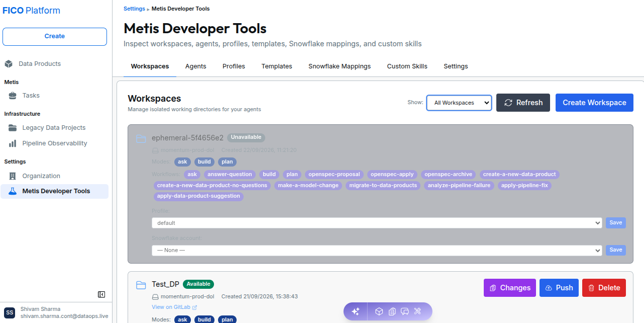Click the wrench tools icon in floating toolbar

(417, 311)
